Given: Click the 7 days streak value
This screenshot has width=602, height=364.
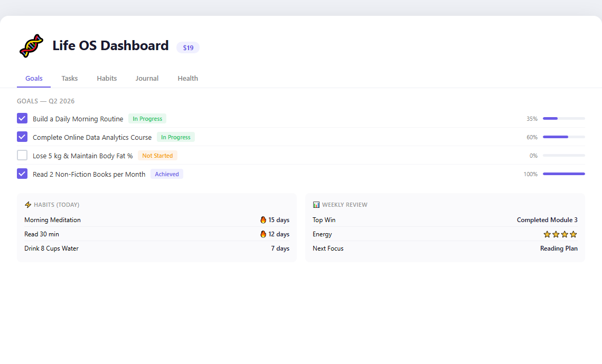Looking at the screenshot, I should 280,248.
